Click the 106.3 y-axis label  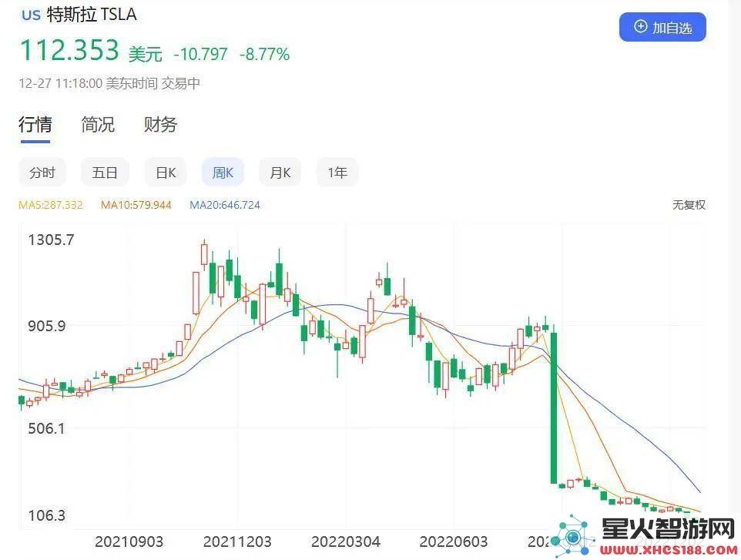[47, 515]
